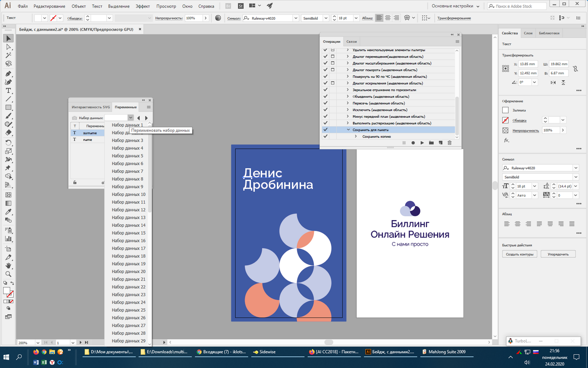This screenshot has height=368, width=588.
Task: Select Набор данных 17 from list
Action: pos(129,248)
